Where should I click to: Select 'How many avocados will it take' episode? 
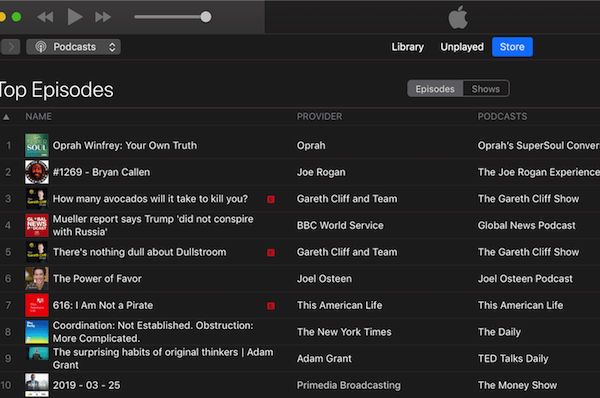coord(150,199)
